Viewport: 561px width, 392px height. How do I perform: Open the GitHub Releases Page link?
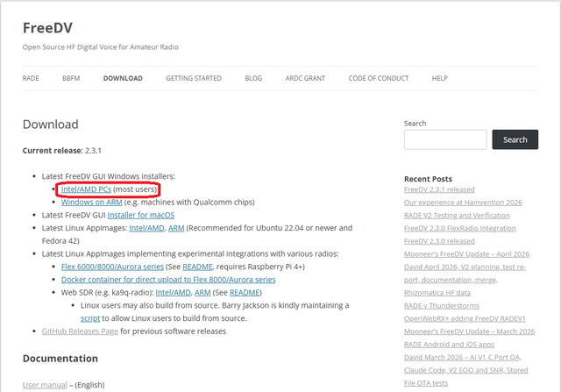point(80,331)
